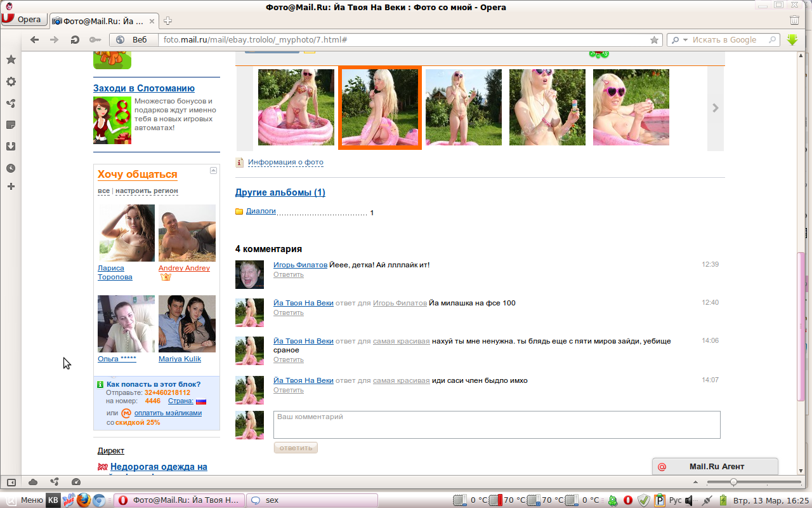Switch to the sex taskbar window
Image resolution: width=812 pixels, height=508 pixels.
click(311, 500)
